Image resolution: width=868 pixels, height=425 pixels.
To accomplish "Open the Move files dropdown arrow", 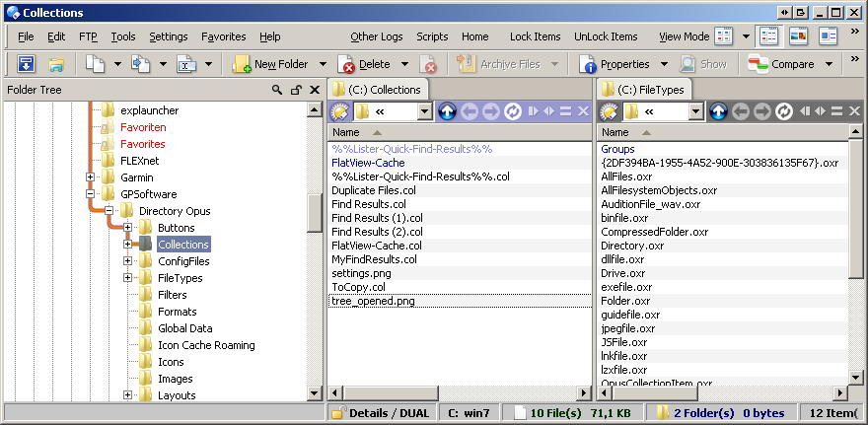I will point(163,64).
